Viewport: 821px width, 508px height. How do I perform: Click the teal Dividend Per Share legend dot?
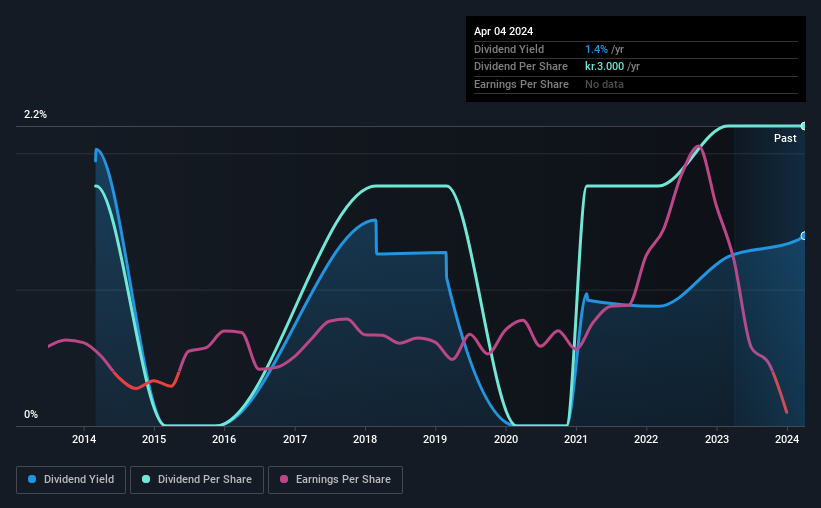coord(146,479)
